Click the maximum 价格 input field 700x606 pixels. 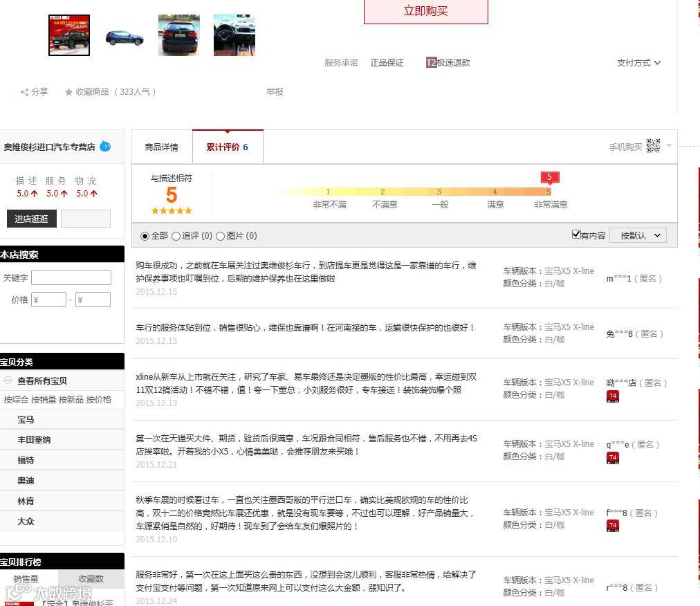click(x=93, y=300)
